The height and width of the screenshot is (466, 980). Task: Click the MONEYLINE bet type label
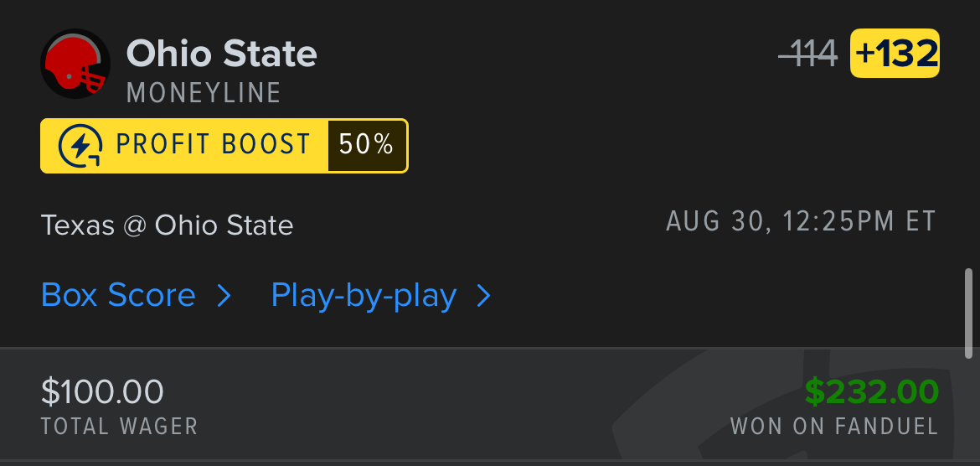point(204,93)
